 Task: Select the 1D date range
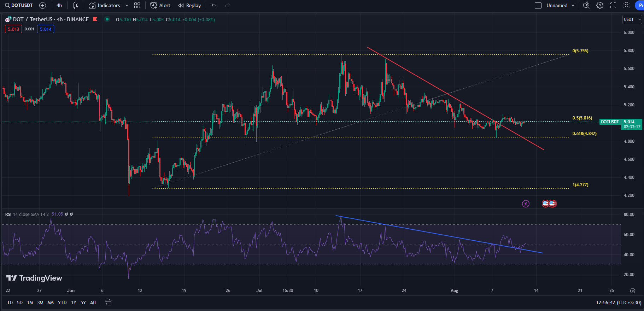pos(10,303)
